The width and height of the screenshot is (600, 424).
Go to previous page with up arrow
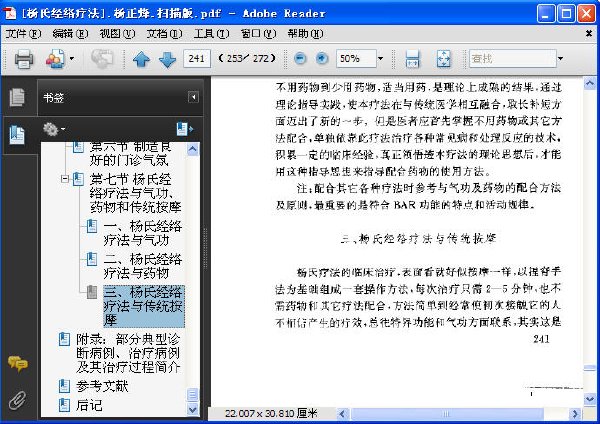(141, 59)
